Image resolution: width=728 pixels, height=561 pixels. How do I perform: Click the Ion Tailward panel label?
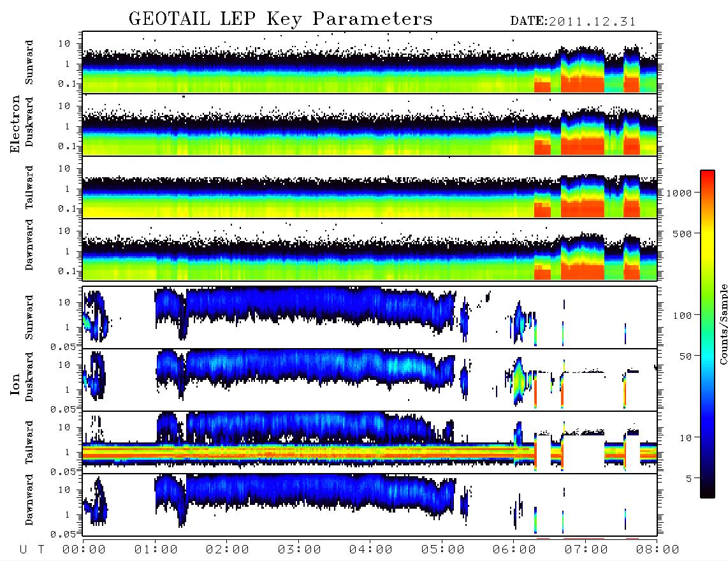(29, 442)
